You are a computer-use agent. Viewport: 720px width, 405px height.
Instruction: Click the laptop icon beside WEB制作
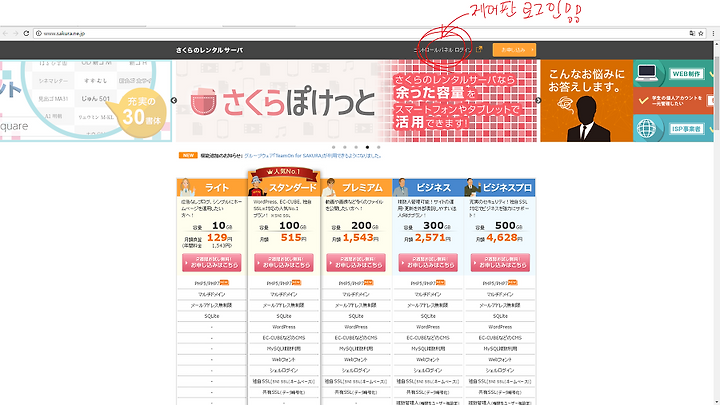point(647,73)
